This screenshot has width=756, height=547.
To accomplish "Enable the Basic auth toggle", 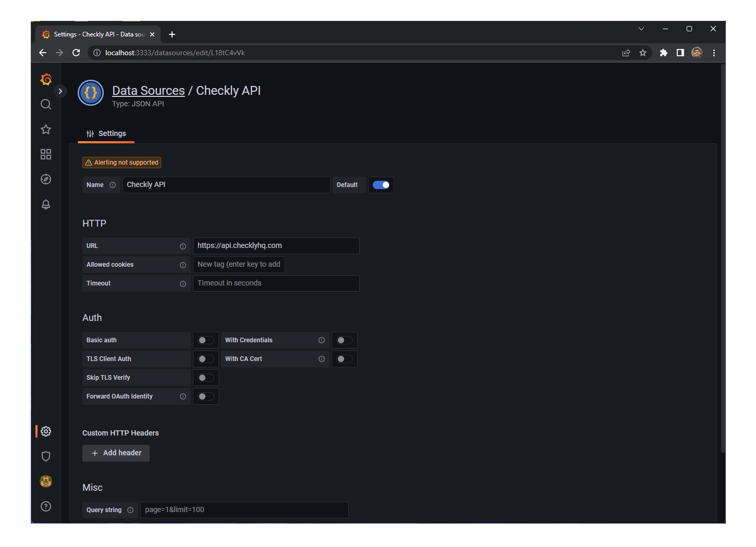I will [x=205, y=340].
